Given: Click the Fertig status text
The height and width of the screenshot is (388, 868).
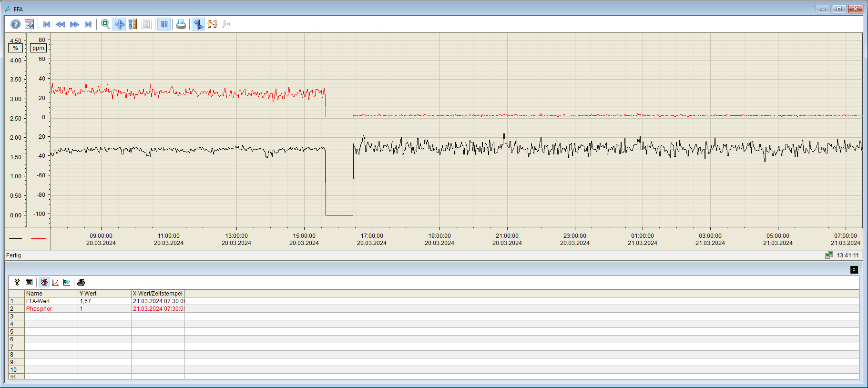Looking at the screenshot, I should click(x=13, y=255).
